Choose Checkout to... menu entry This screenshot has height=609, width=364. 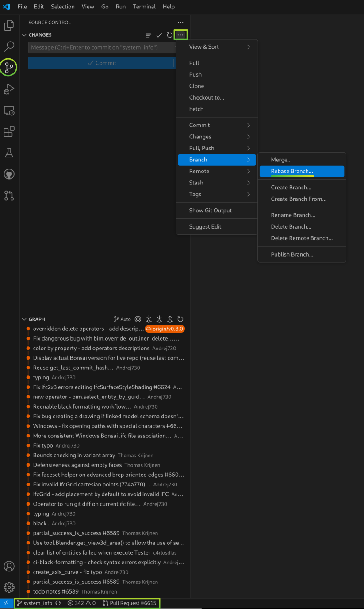(217, 97)
